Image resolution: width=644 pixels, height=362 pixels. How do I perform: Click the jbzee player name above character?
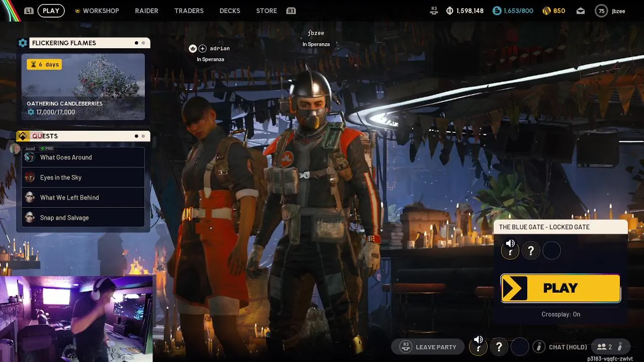(x=316, y=33)
